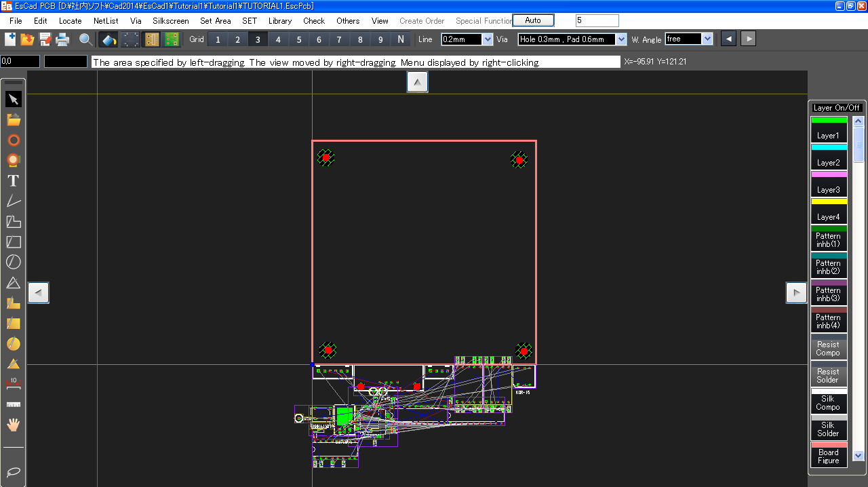Select the pad tool with the filled orange ring

tap(14, 160)
